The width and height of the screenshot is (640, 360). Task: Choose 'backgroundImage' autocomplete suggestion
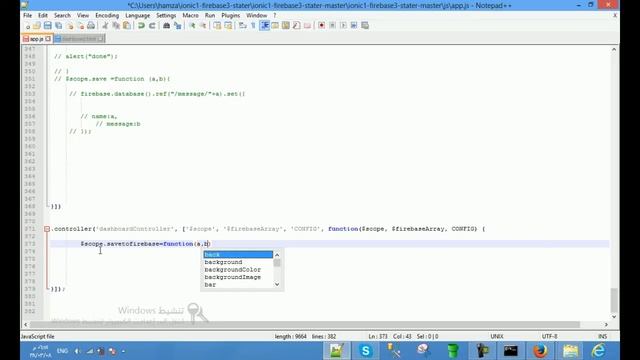tap(238, 277)
